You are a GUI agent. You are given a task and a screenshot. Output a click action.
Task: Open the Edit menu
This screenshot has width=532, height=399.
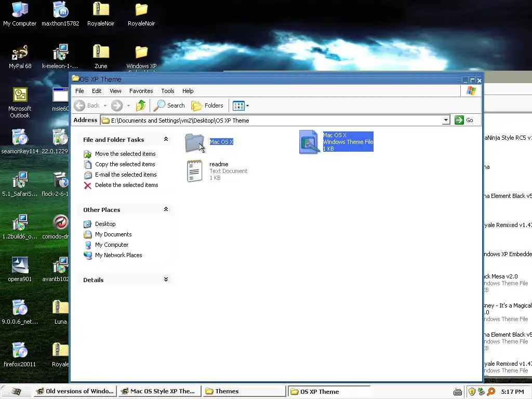click(97, 91)
